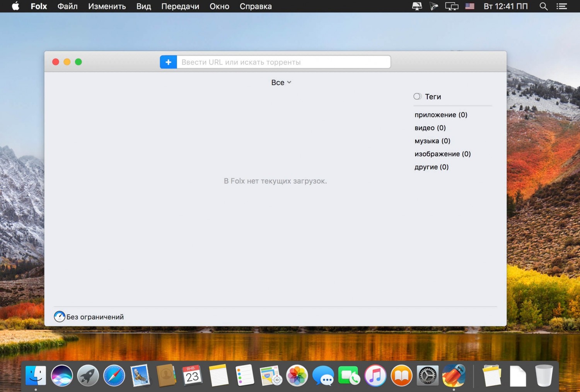This screenshot has height=392, width=580.
Task: Open Messages from the Dock
Action: [x=323, y=375]
